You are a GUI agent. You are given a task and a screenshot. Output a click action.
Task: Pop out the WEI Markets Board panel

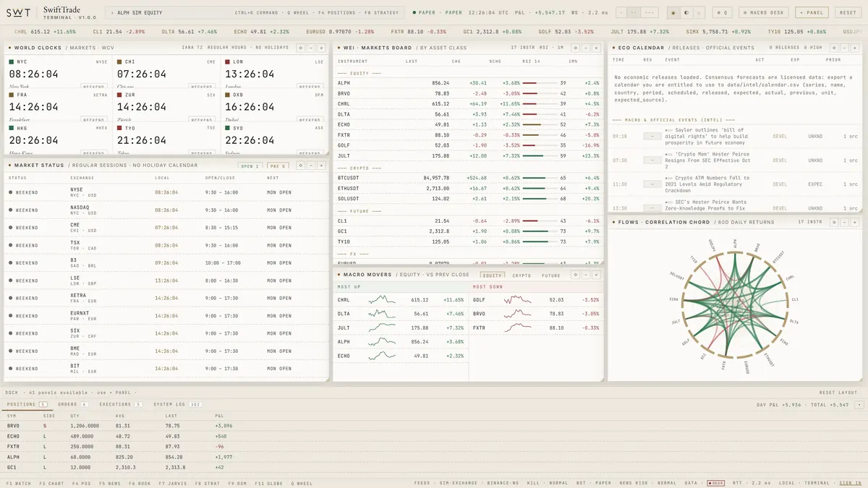point(575,48)
